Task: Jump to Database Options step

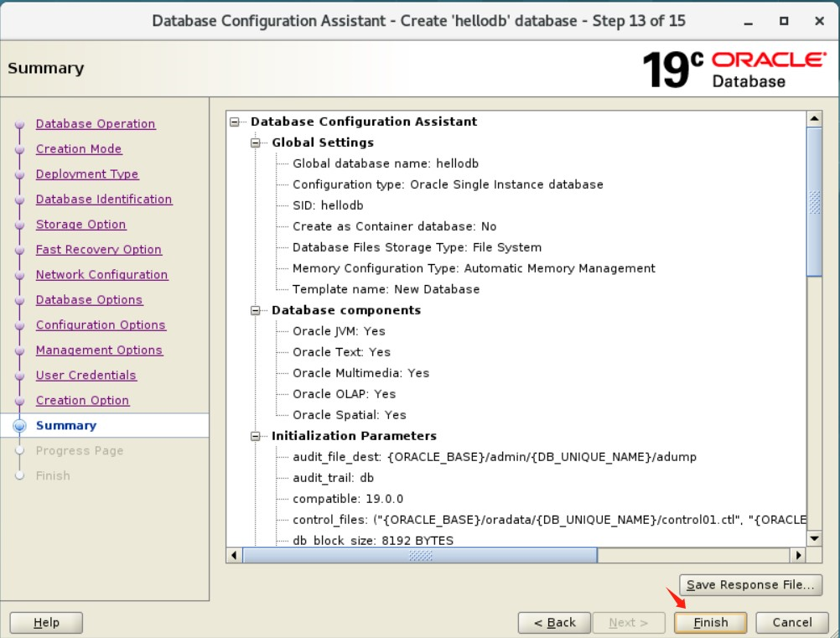Action: (x=89, y=300)
